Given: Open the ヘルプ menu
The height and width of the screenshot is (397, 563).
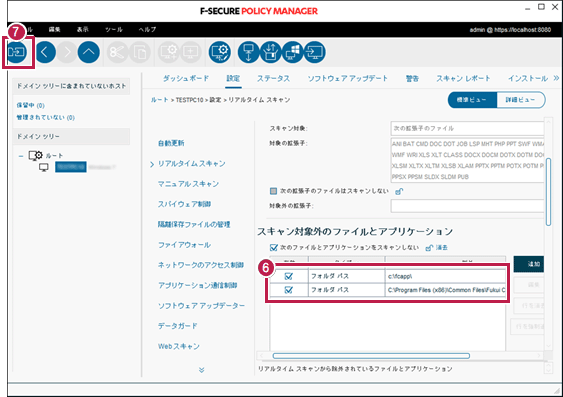Looking at the screenshot, I should tap(147, 29).
